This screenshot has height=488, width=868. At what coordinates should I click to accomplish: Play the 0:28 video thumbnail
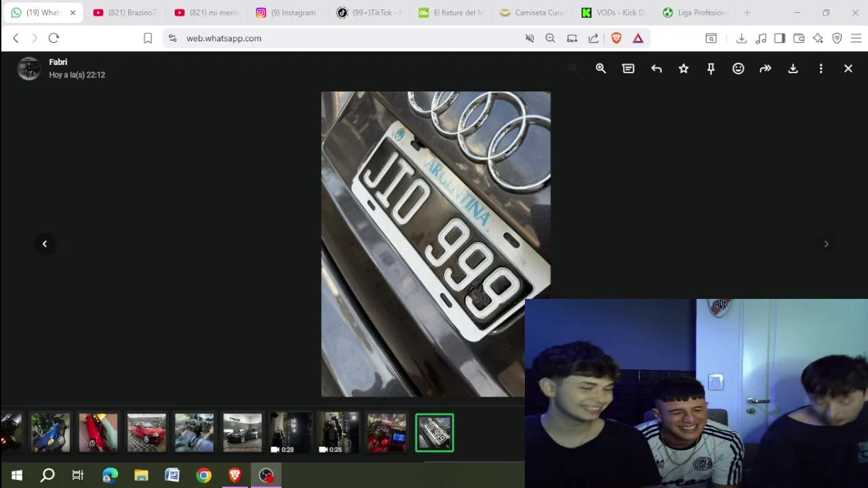coord(291,432)
